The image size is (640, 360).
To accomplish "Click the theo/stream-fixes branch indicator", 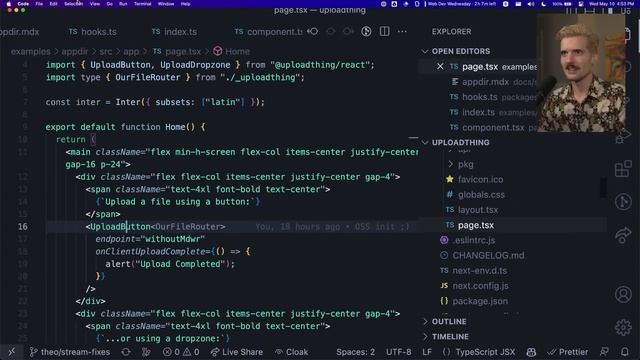I will point(70,352).
